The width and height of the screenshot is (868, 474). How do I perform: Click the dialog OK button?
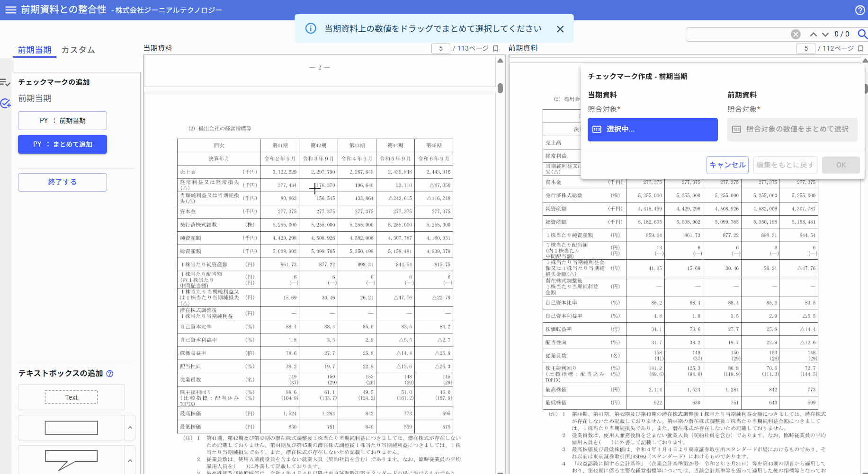[841, 165]
